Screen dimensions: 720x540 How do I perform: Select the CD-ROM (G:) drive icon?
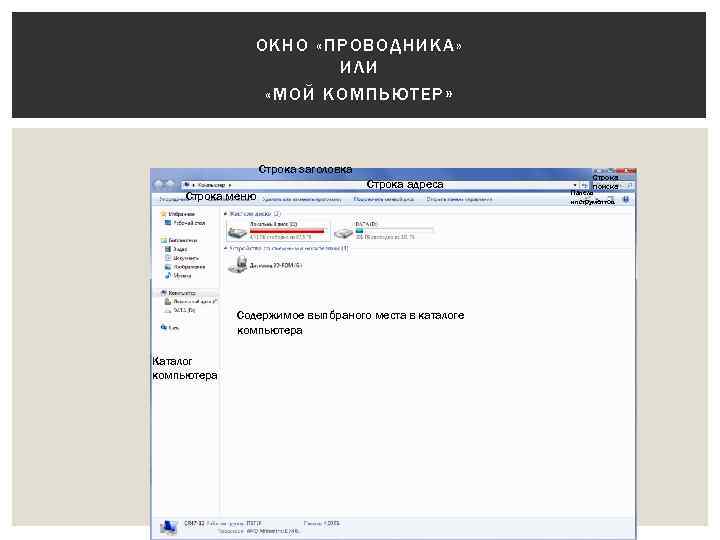pos(238,265)
